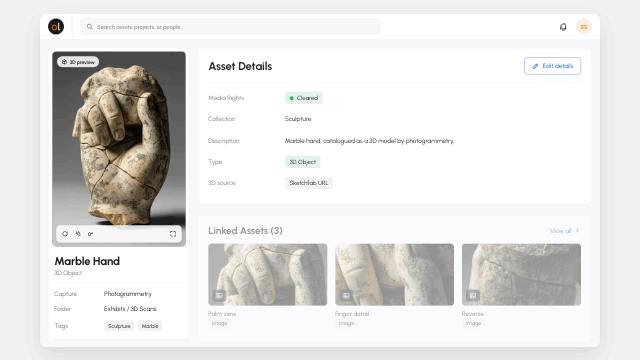The image size is (640, 360).
Task: Open the Sketchfab URL source chip
Action: (309, 183)
